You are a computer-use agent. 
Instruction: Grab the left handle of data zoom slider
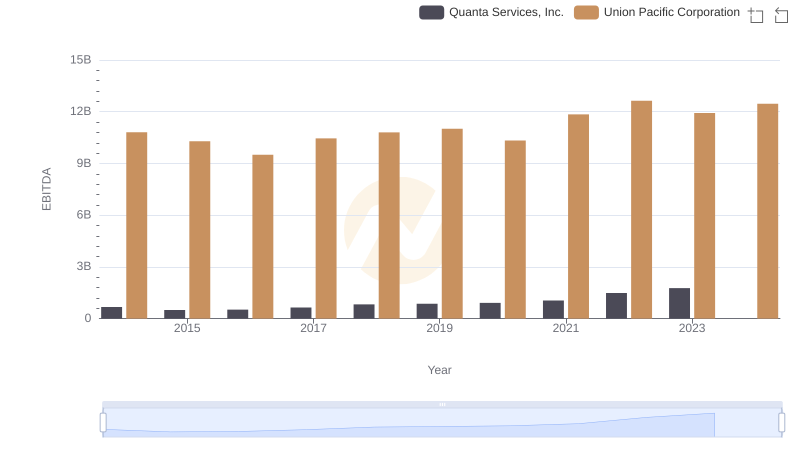coord(103,423)
